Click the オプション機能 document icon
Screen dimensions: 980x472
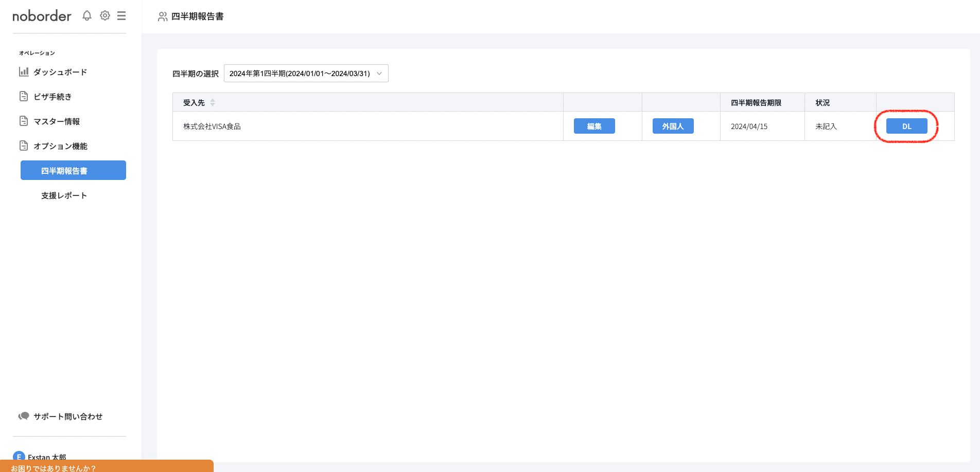[24, 146]
